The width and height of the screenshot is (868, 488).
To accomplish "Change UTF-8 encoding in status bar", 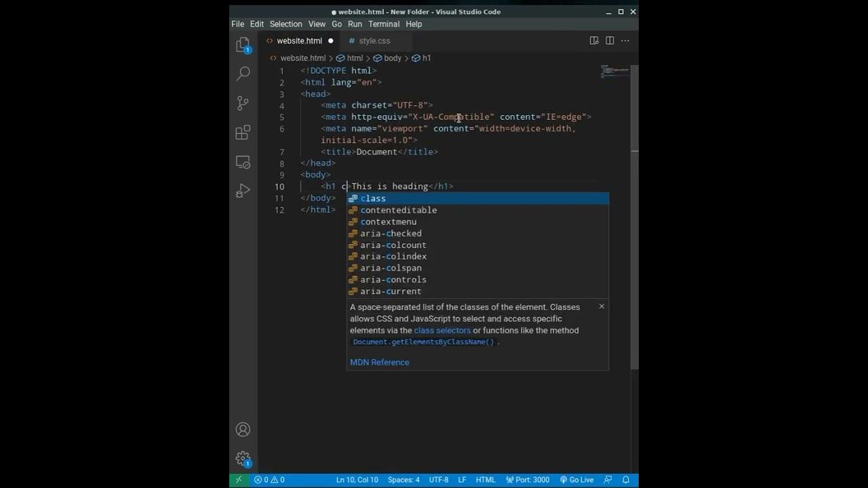I will [439, 480].
